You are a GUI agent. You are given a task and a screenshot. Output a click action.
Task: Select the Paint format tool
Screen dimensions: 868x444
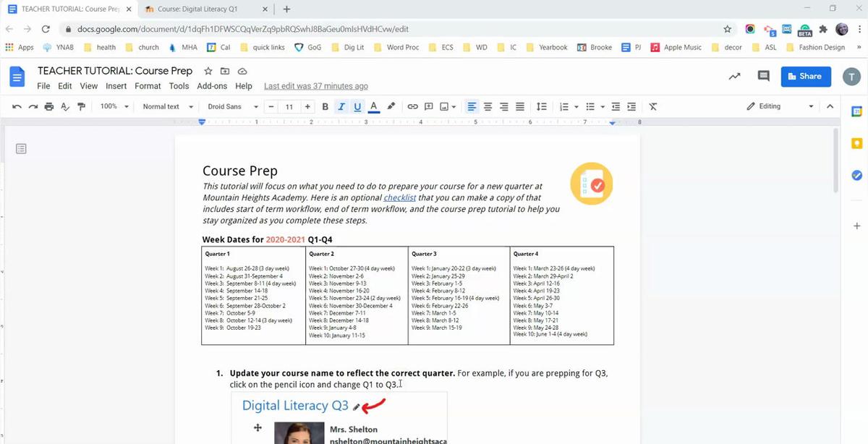pos(81,106)
